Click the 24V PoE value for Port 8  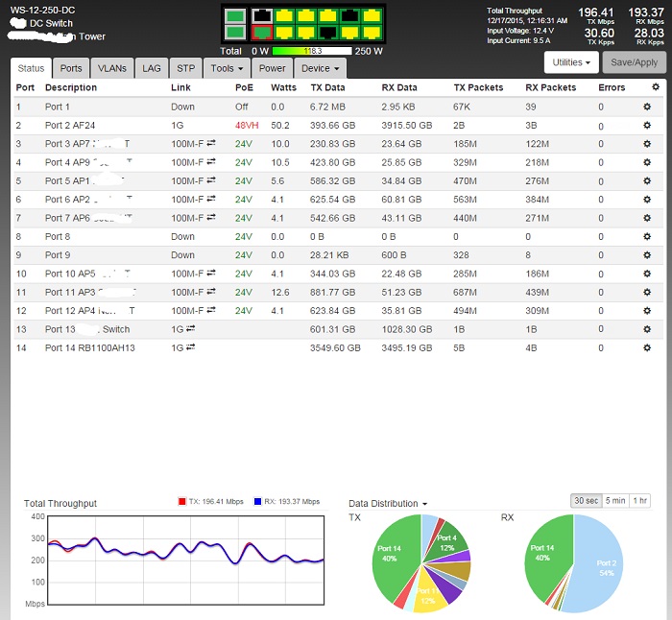[x=244, y=236]
